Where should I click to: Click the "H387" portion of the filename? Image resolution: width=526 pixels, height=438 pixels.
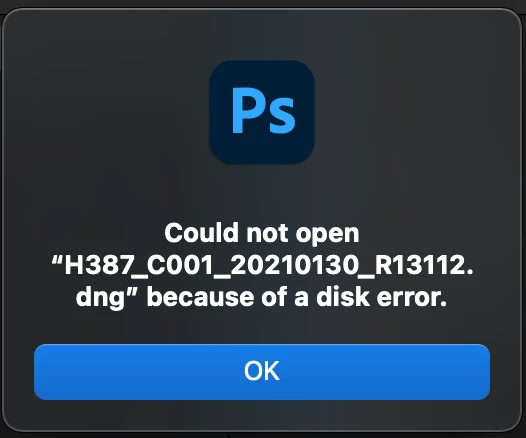(x=99, y=265)
